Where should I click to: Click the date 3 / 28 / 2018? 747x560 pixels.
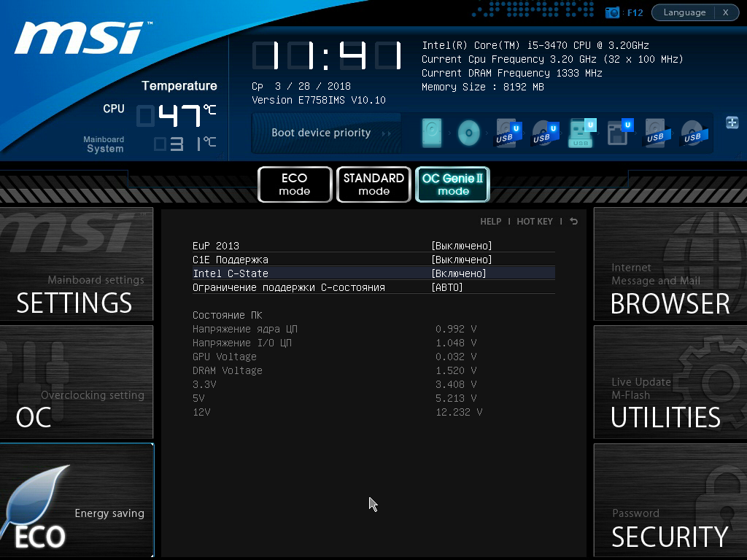coord(312,86)
